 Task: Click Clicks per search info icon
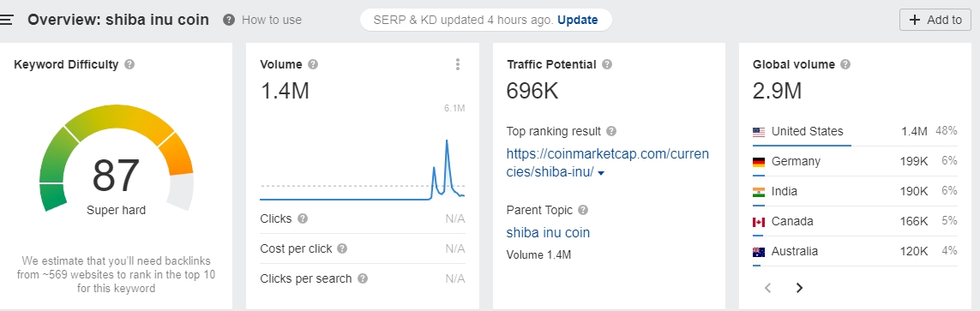[363, 278]
